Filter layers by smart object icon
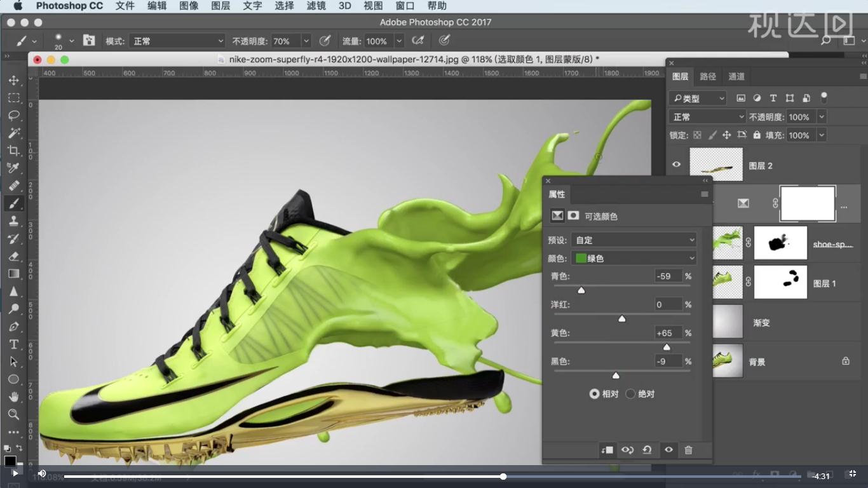 pos(806,98)
